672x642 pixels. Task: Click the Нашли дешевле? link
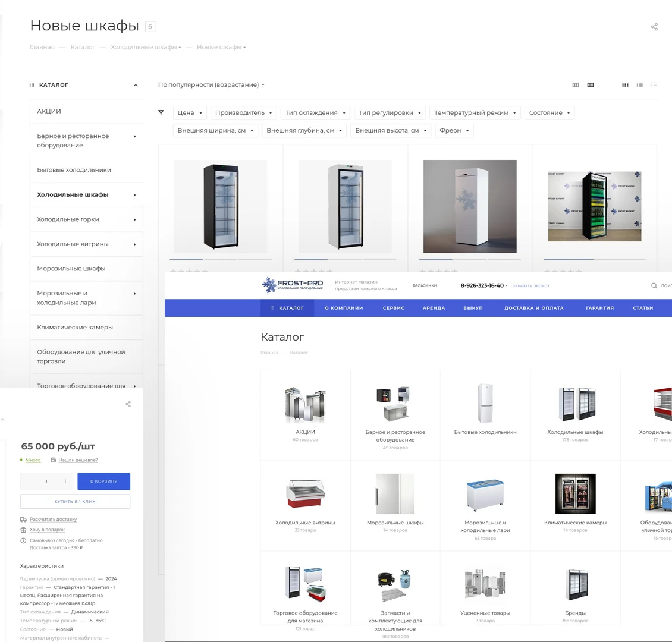click(x=78, y=460)
